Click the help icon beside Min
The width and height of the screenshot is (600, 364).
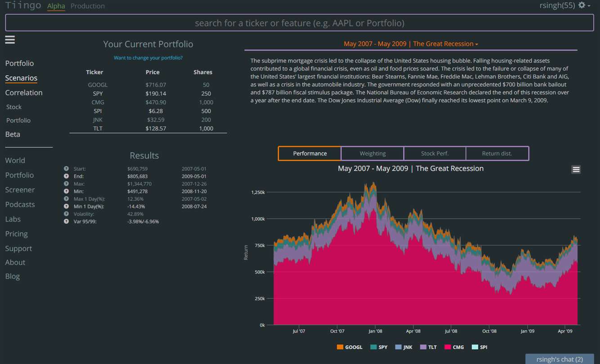click(x=66, y=191)
